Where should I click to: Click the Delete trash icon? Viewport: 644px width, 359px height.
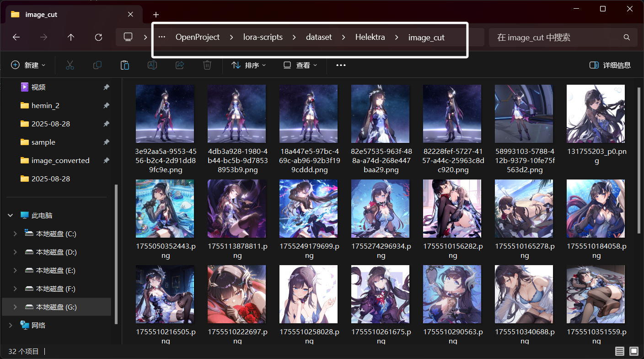[207, 65]
